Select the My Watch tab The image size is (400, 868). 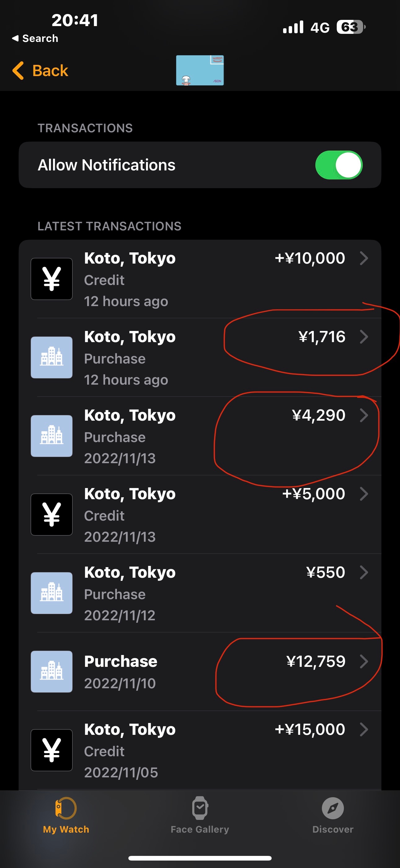[x=66, y=814]
